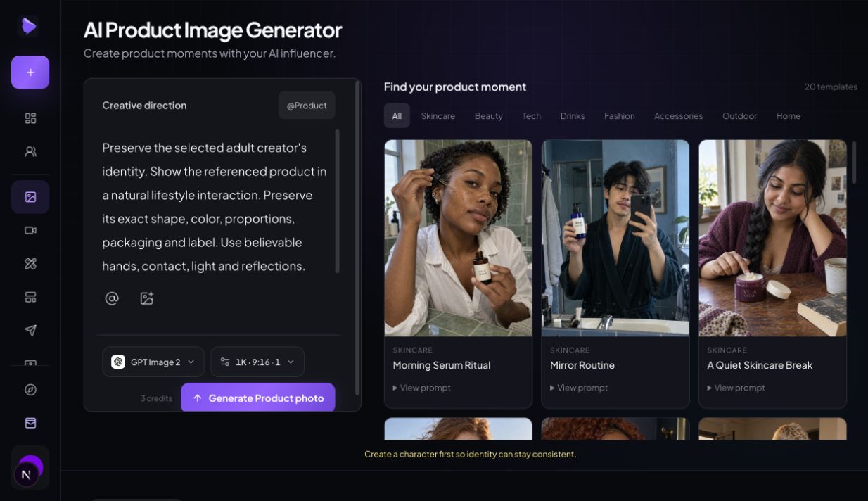Open the Morning Serum Ritual thumbnail
Viewport: 868px width, 501px height.
459,238
